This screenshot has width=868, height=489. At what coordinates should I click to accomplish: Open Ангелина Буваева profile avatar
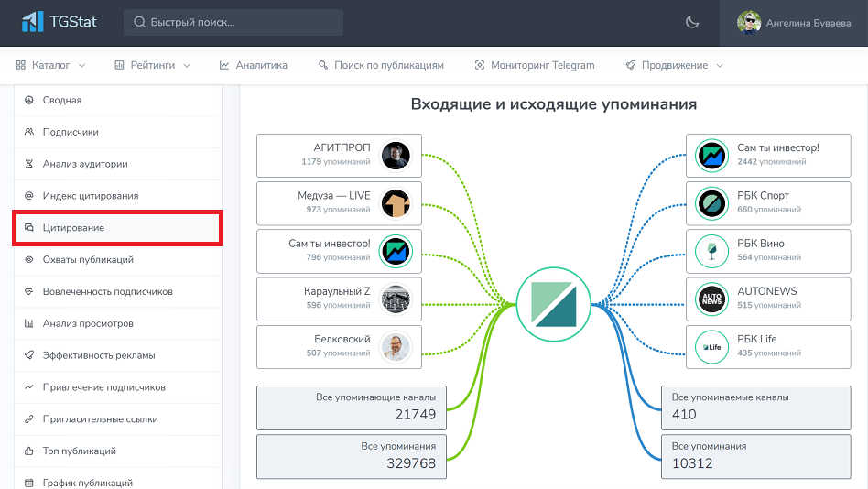[x=749, y=23]
